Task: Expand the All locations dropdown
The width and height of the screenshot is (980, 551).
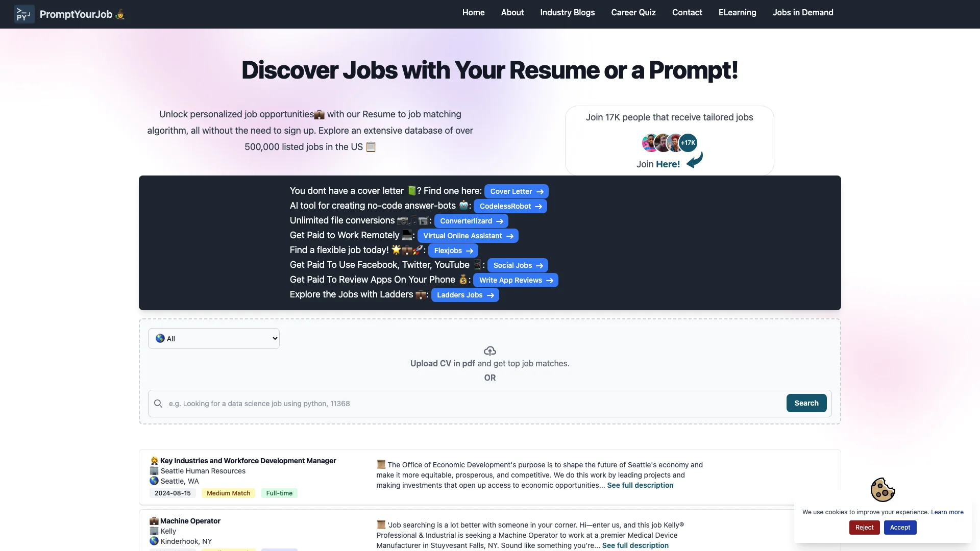Action: (213, 338)
